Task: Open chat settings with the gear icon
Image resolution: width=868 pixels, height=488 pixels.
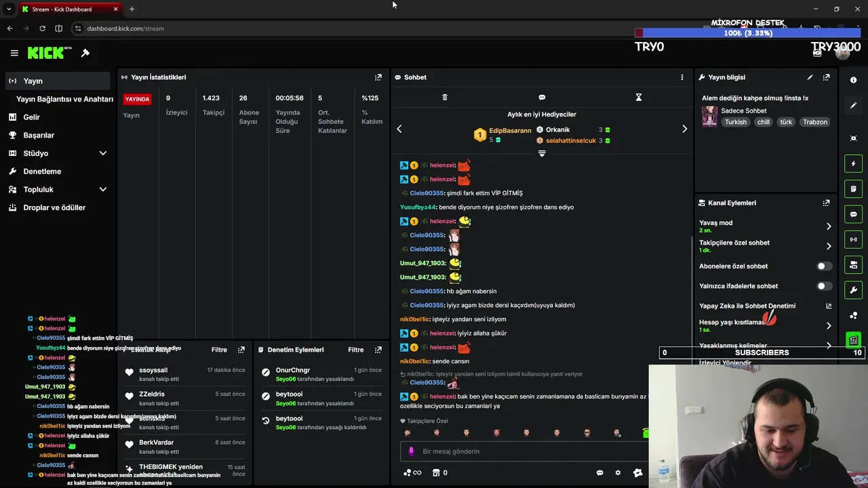Action: tap(618, 473)
